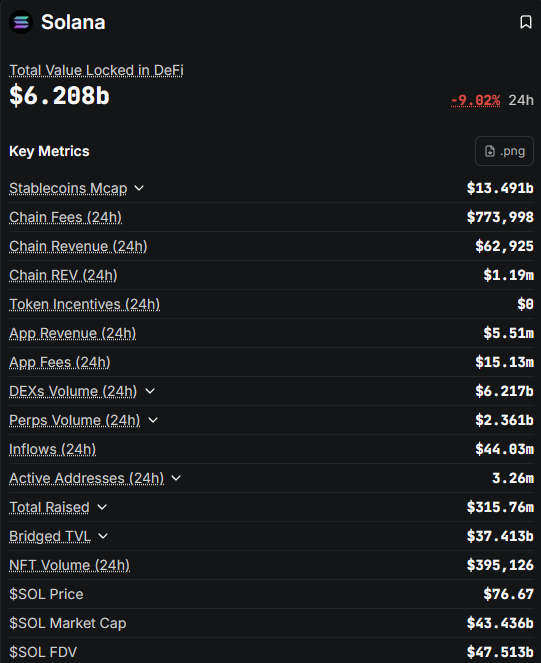Click the Inflows (24h) label
The width and height of the screenshot is (541, 663).
(52, 449)
